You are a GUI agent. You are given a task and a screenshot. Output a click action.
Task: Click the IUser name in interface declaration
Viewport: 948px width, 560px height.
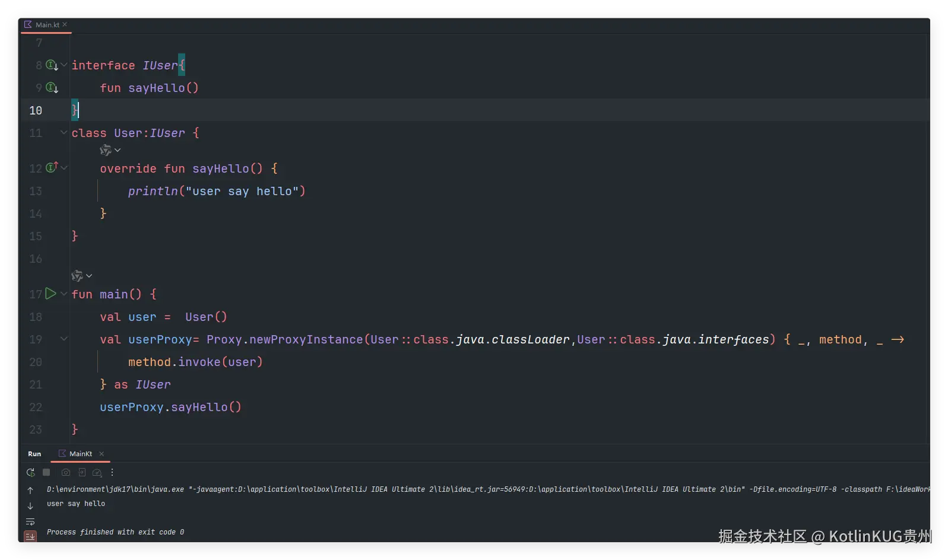tap(160, 65)
